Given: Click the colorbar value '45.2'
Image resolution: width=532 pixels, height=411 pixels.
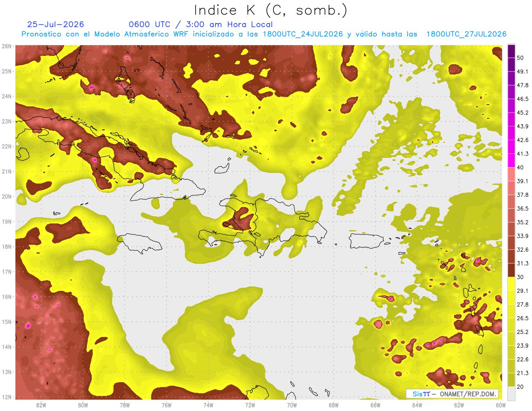Looking at the screenshot, I should click(522, 113).
